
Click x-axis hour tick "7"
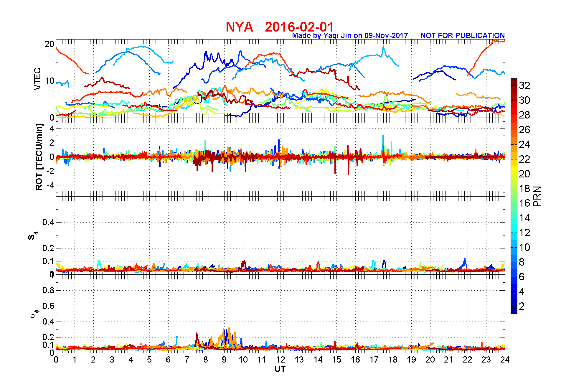click(x=187, y=360)
